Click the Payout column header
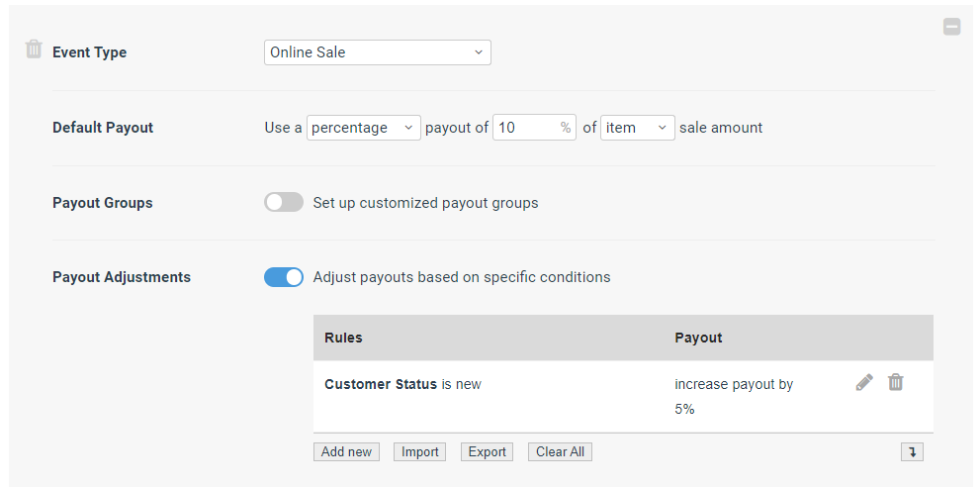Image resolution: width=980 pixels, height=487 pixels. click(698, 338)
